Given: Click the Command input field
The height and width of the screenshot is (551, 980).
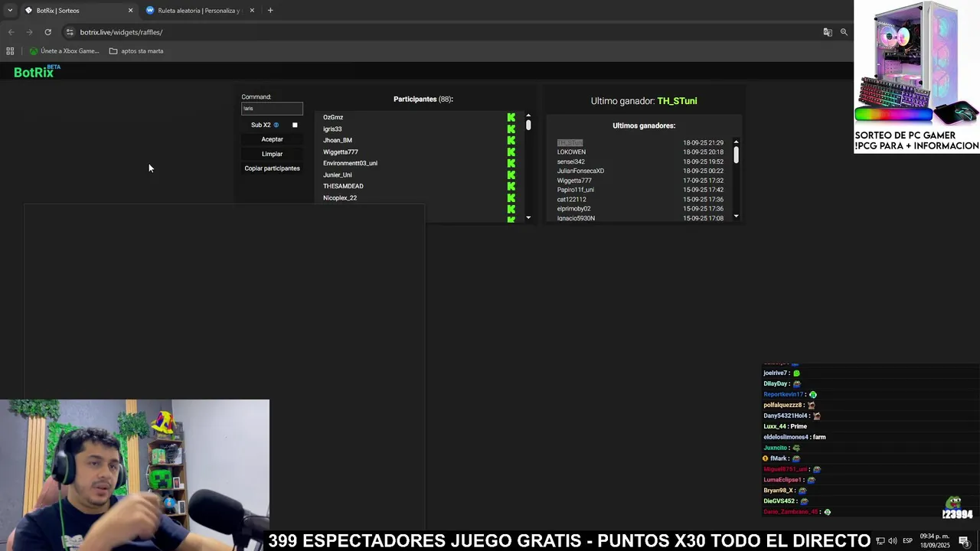Looking at the screenshot, I should [x=272, y=109].
